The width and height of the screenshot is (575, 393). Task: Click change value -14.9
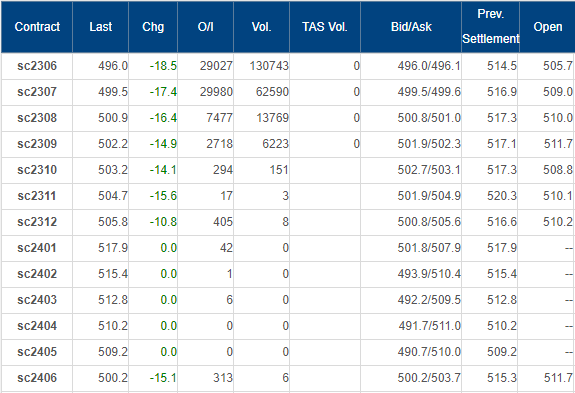coord(163,144)
